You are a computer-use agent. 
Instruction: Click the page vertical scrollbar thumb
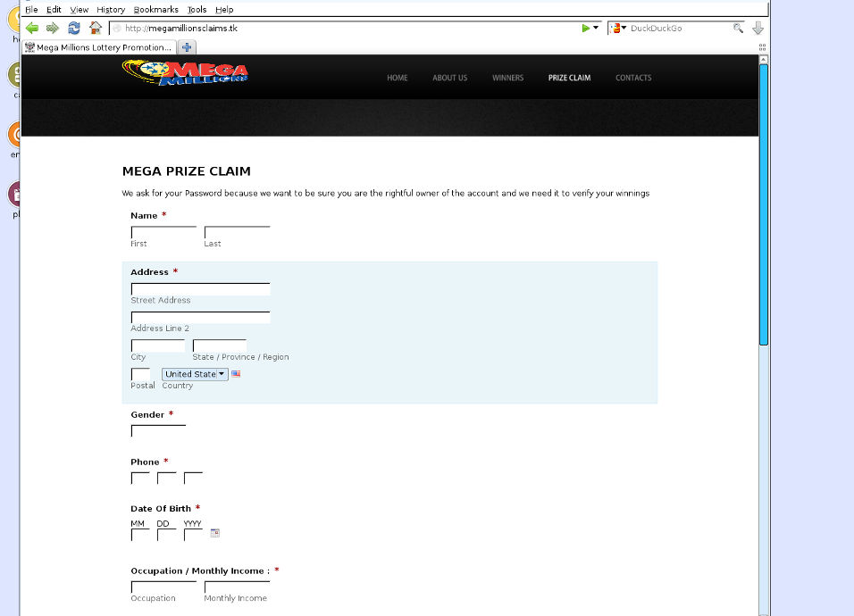tap(764, 204)
